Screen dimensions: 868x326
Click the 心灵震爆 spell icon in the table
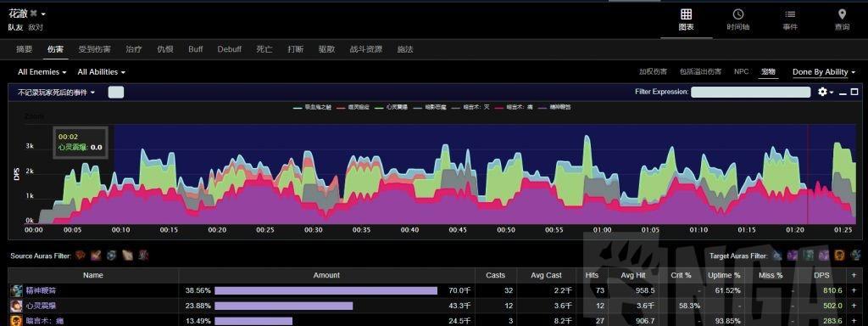pos(17,306)
